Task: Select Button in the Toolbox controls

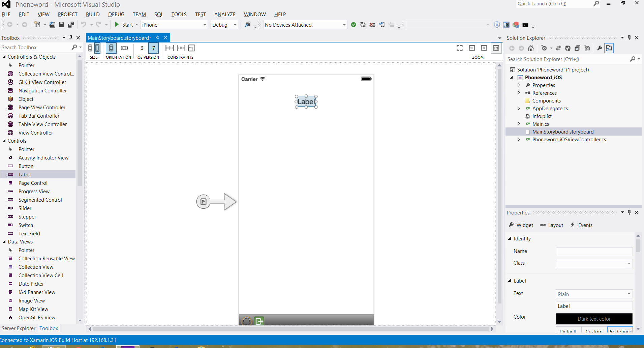Action: pos(26,166)
